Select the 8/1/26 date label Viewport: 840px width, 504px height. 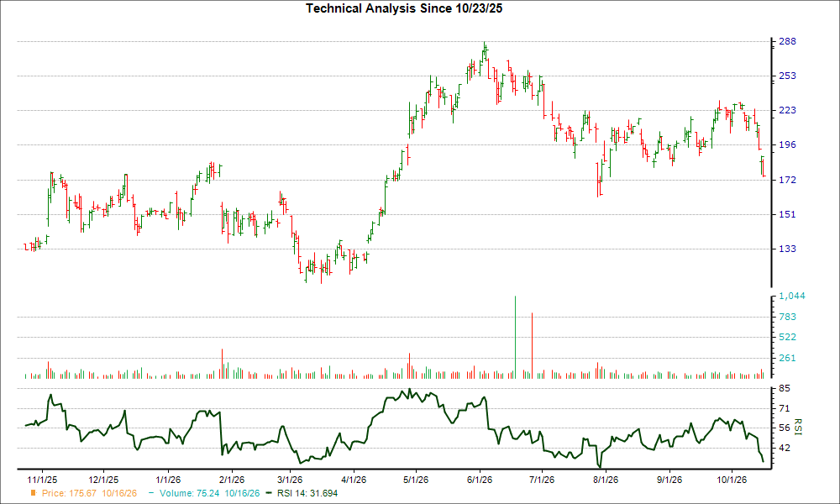tap(606, 480)
